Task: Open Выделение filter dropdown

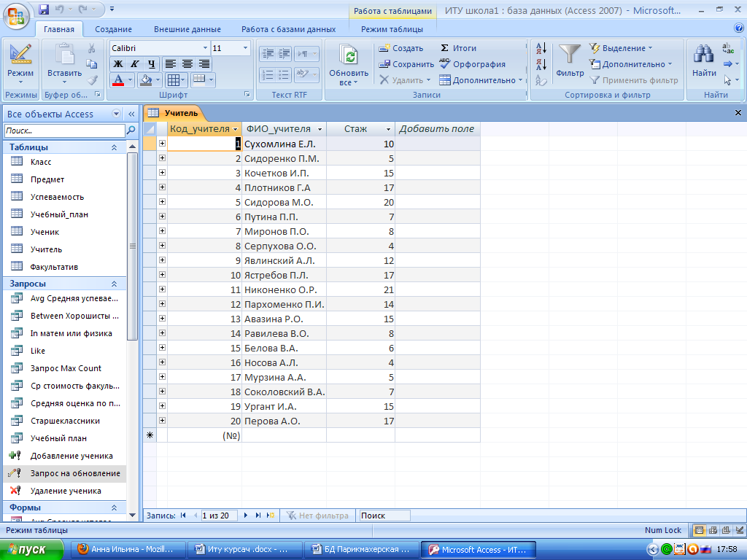Action: point(622,48)
